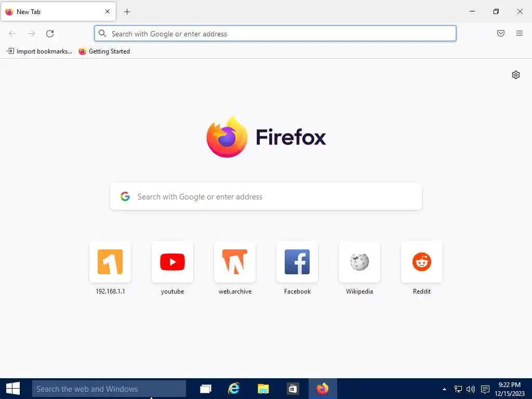This screenshot has height=399, width=532.
Task: Open the Store from taskbar
Action: [x=292, y=389]
